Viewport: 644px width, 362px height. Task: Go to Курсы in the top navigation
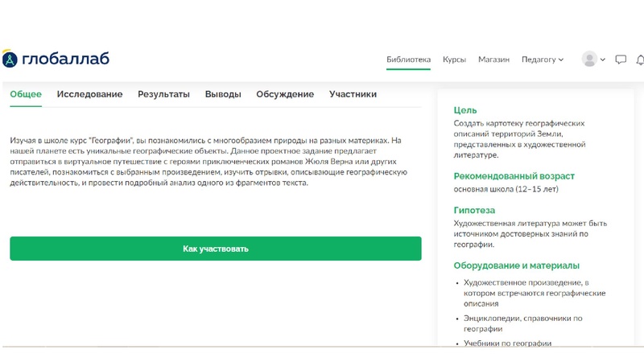click(x=454, y=60)
